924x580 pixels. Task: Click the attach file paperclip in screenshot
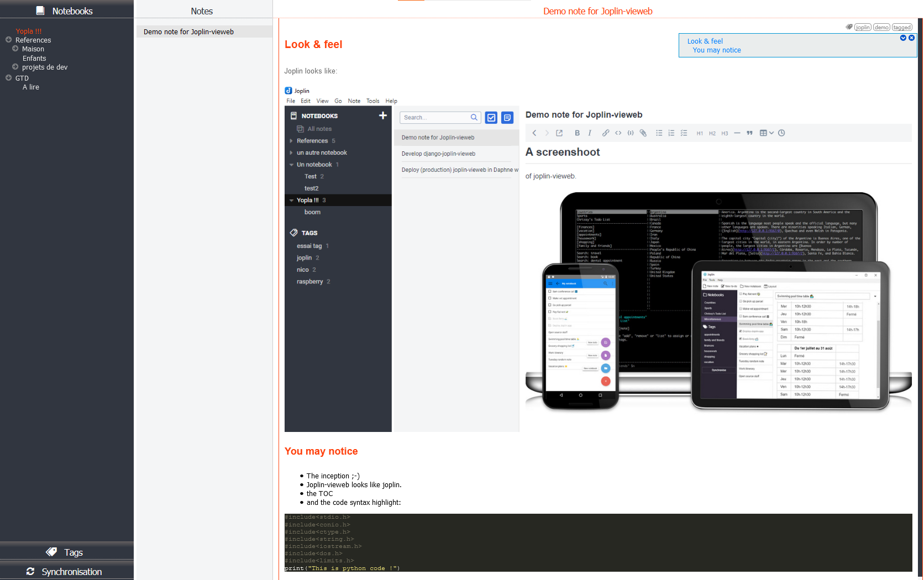pos(643,133)
